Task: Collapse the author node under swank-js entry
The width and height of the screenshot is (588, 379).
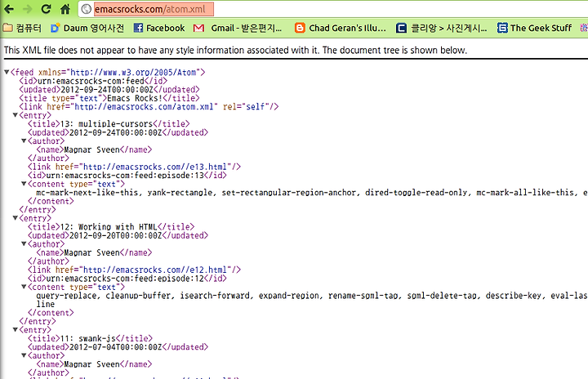Action: (x=24, y=355)
